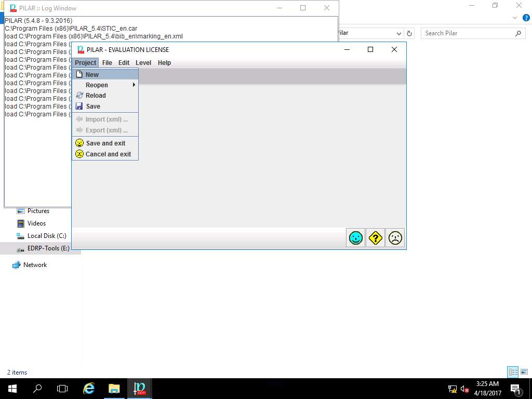Click the sad face cancel button

click(x=395, y=238)
